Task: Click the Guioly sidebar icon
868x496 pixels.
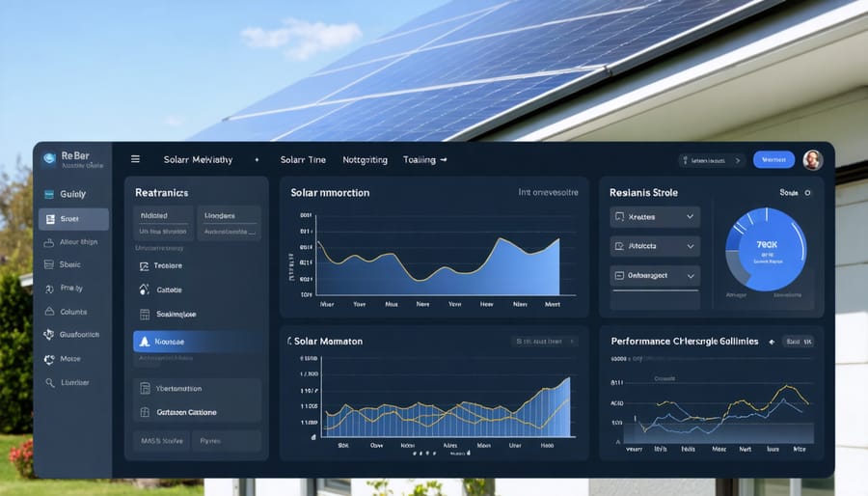Action: [x=49, y=194]
